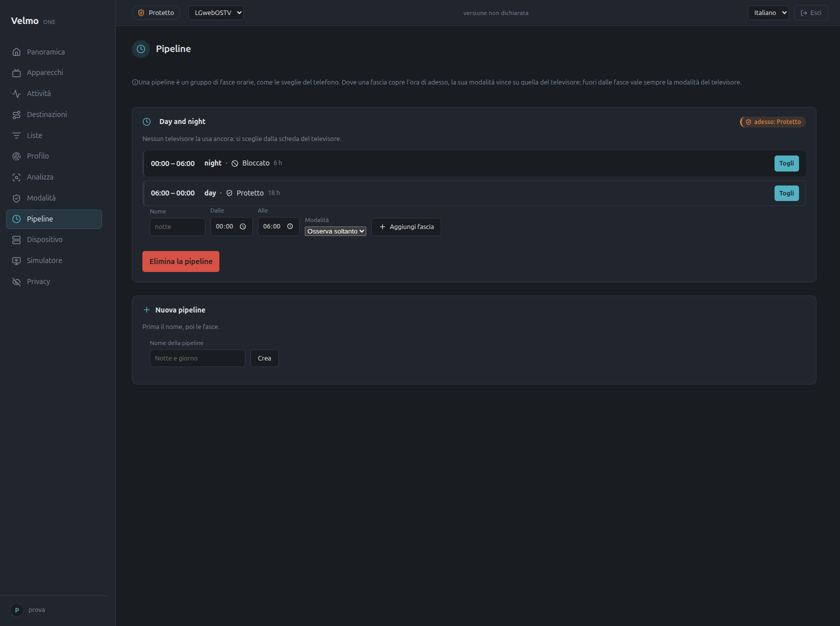Screen dimensions: 840x626
Task: Open time picker clock in Dalle field
Action: 243,226
